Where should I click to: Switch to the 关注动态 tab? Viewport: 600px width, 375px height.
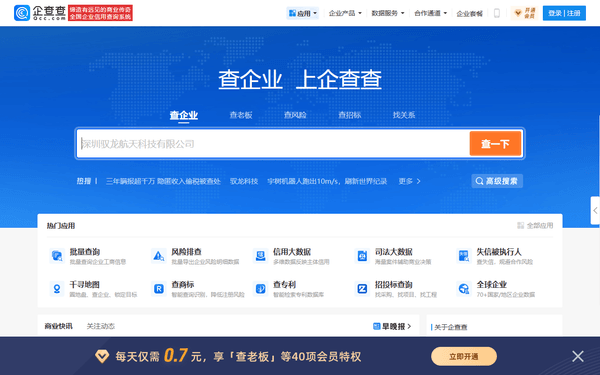pyautogui.click(x=101, y=326)
